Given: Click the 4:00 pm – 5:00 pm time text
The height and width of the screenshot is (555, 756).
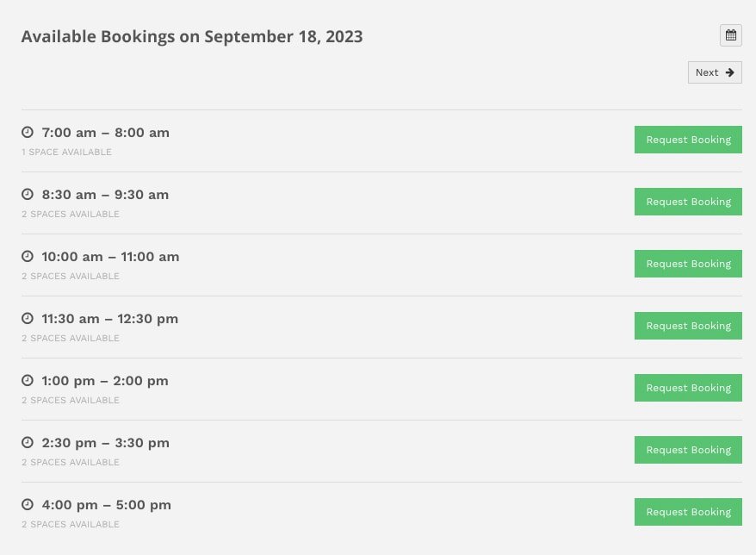Looking at the screenshot, I should [107, 505].
